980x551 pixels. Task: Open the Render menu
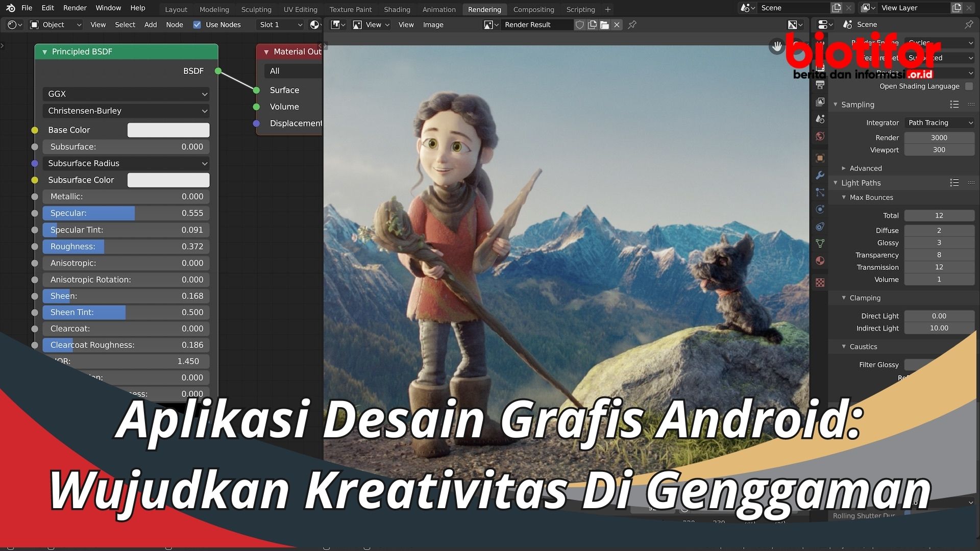pos(75,8)
